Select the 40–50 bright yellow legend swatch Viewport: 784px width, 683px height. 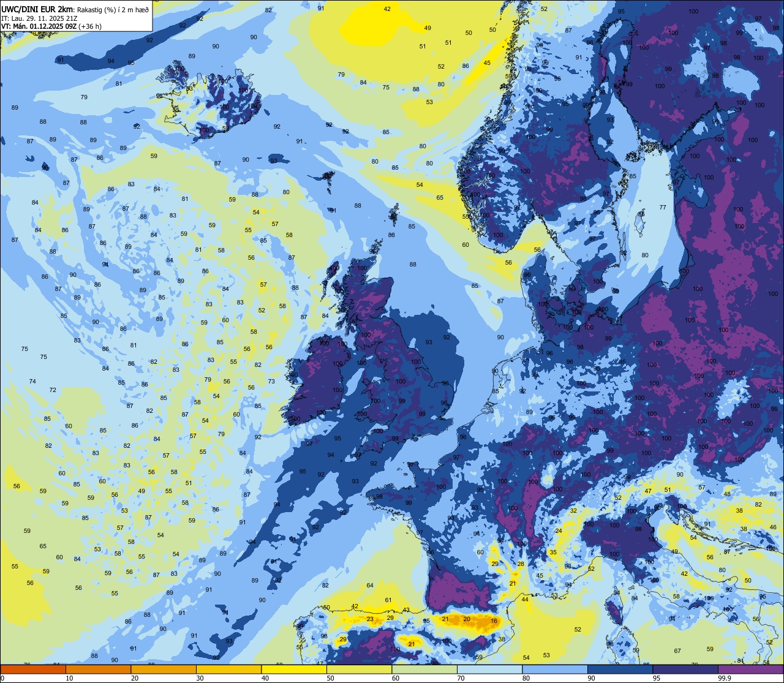[294, 669]
